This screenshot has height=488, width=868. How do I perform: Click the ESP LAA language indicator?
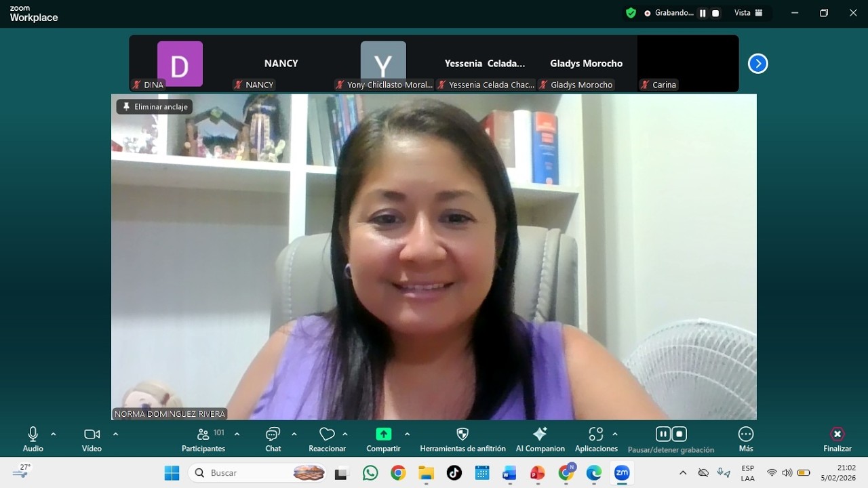pos(747,473)
